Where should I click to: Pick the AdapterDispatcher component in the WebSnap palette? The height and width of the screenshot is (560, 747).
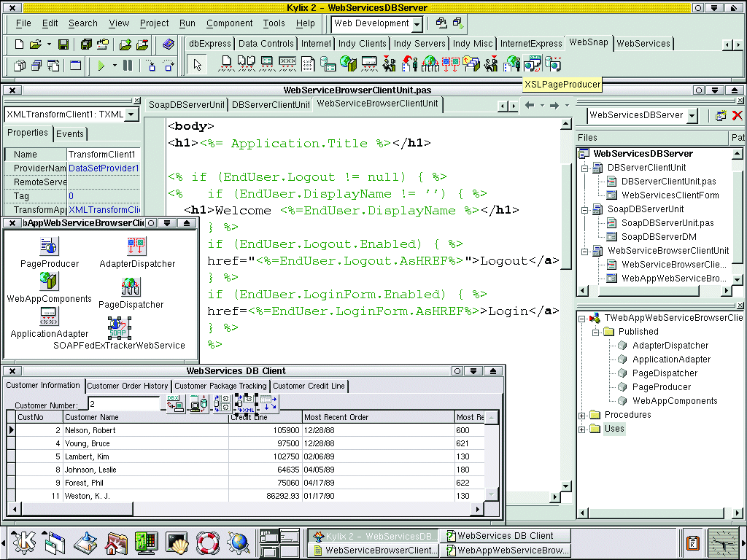pos(451,64)
